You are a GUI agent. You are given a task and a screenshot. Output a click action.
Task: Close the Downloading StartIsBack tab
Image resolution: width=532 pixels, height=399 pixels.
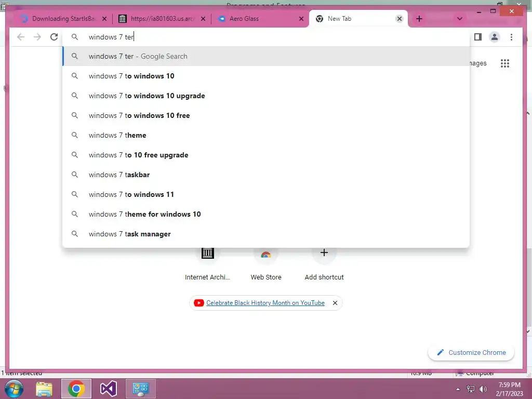104,19
